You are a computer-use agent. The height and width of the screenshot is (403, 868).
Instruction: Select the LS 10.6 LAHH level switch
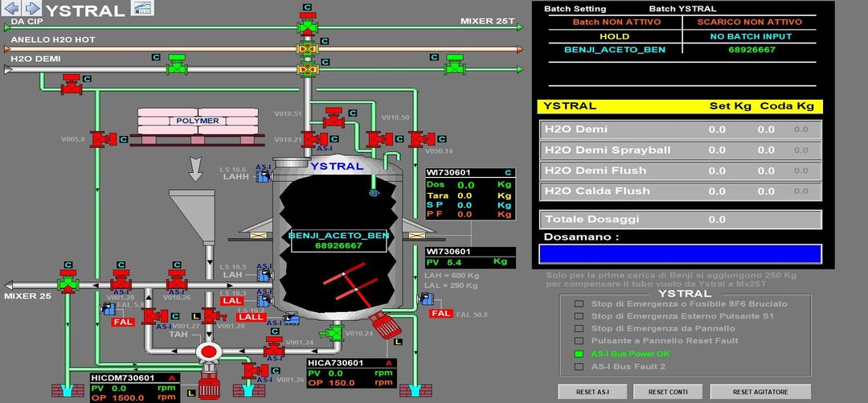tap(263, 175)
